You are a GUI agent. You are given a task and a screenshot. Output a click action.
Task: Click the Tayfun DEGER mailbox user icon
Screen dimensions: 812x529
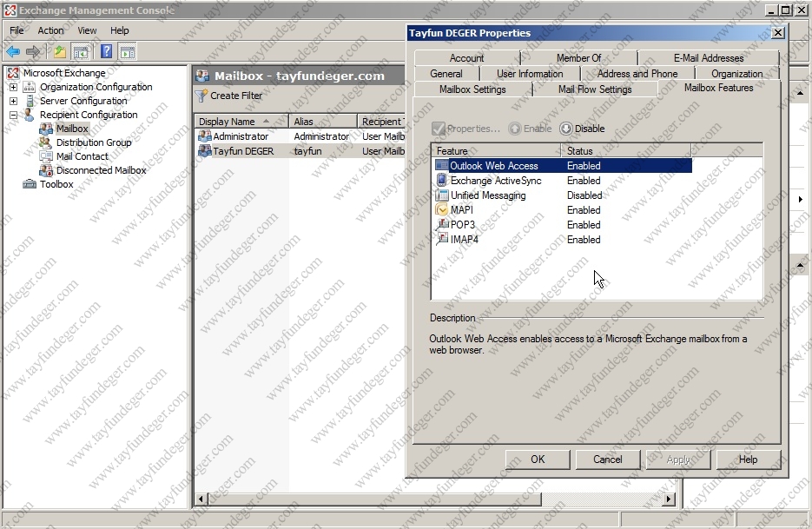point(205,151)
